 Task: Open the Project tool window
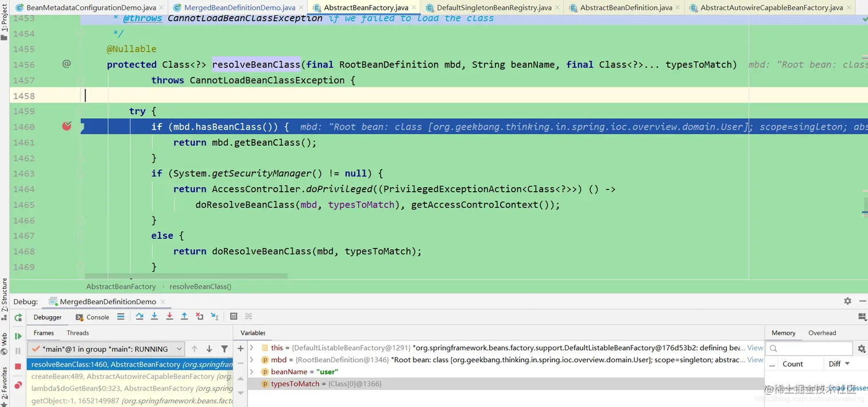point(5,23)
